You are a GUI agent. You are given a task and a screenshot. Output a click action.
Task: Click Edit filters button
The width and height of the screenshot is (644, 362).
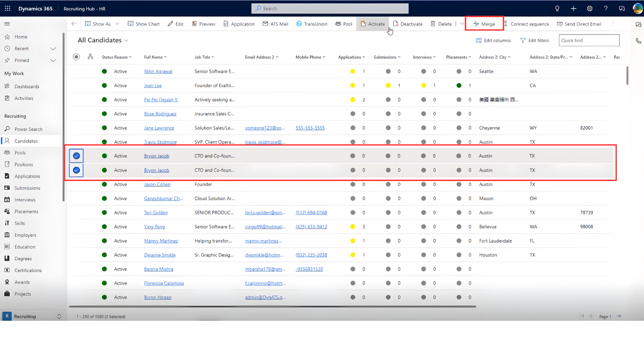(x=535, y=40)
